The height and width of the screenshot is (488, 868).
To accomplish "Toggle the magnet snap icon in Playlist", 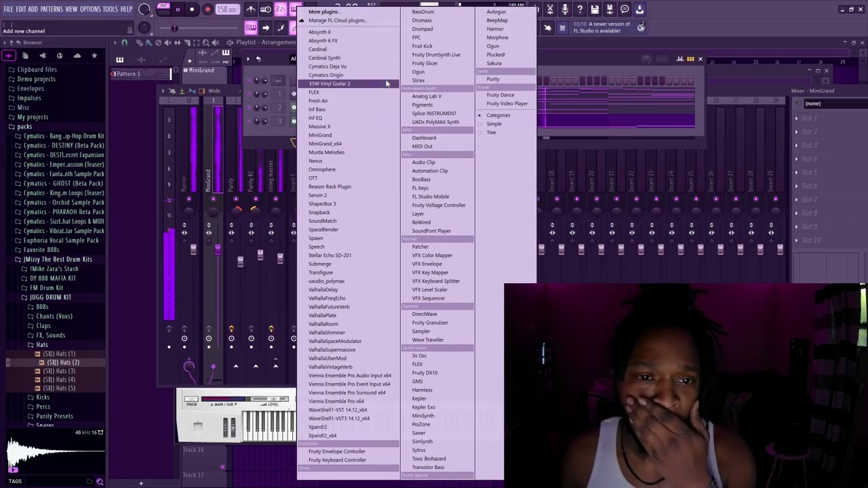I will click(124, 43).
